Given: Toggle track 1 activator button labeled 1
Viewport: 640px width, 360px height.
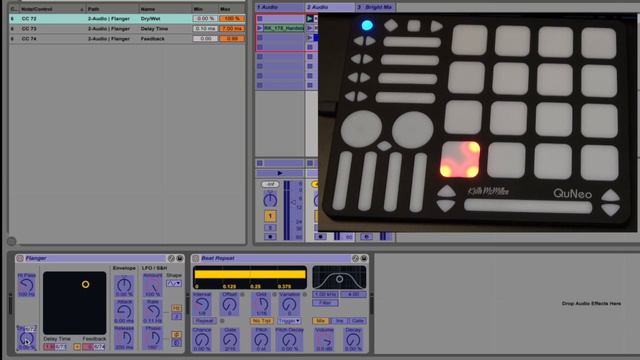Looking at the screenshot, I should pos(270,216).
